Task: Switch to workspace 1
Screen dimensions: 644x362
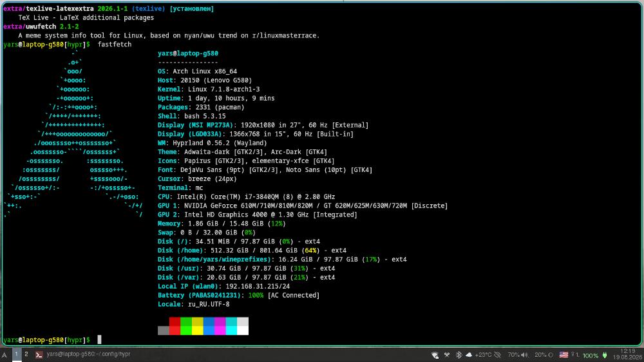Action: pyautogui.click(x=17, y=354)
